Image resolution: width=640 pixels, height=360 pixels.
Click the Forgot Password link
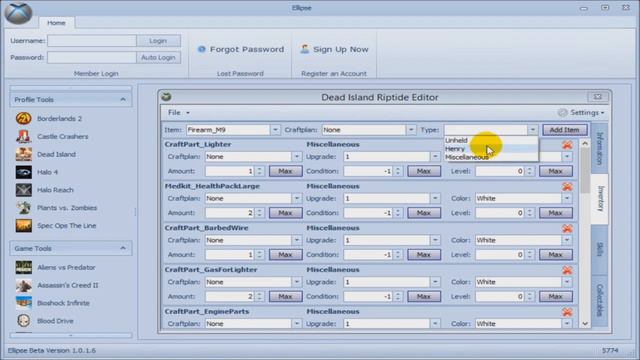click(x=241, y=49)
